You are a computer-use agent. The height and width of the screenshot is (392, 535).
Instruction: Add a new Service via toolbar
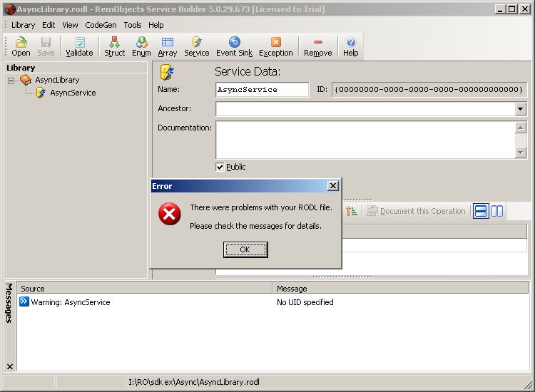(x=197, y=46)
